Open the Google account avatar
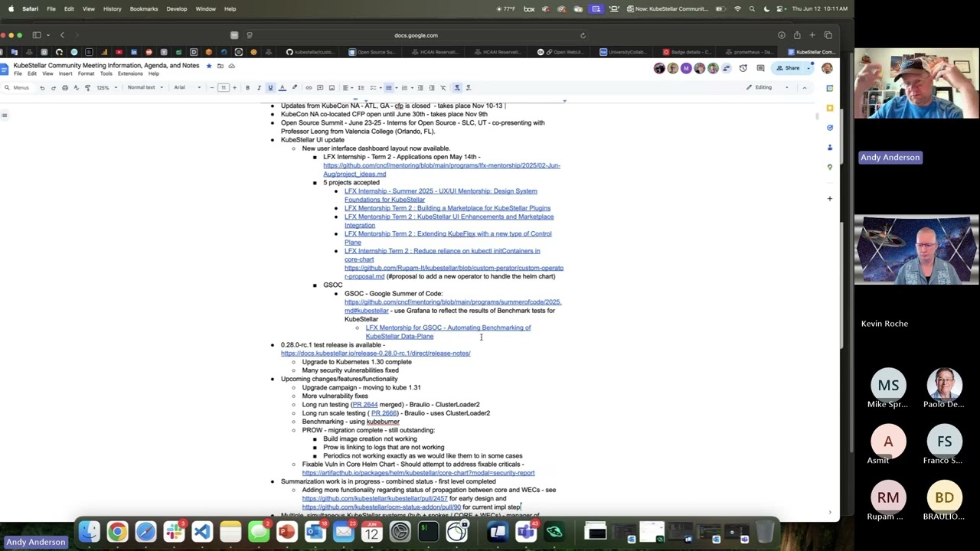Viewport: 980px width, 551px height. point(827,68)
